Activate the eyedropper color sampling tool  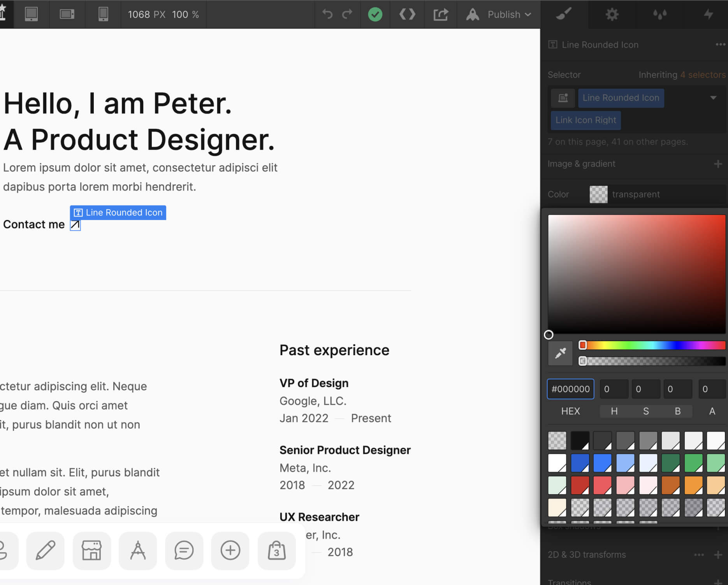click(x=560, y=353)
